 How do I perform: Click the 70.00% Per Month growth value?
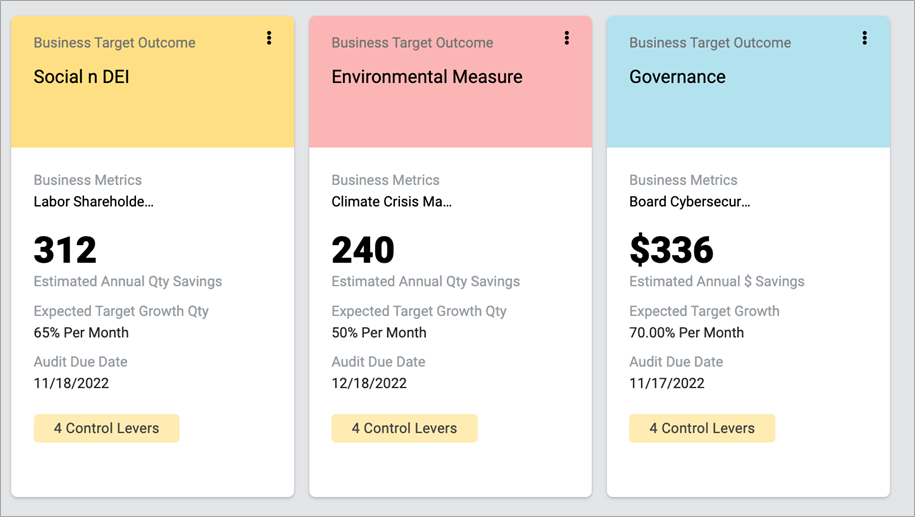point(687,332)
